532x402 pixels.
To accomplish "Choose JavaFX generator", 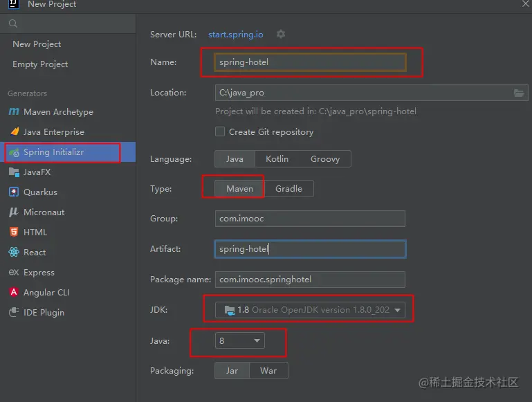I will [x=68, y=172].
